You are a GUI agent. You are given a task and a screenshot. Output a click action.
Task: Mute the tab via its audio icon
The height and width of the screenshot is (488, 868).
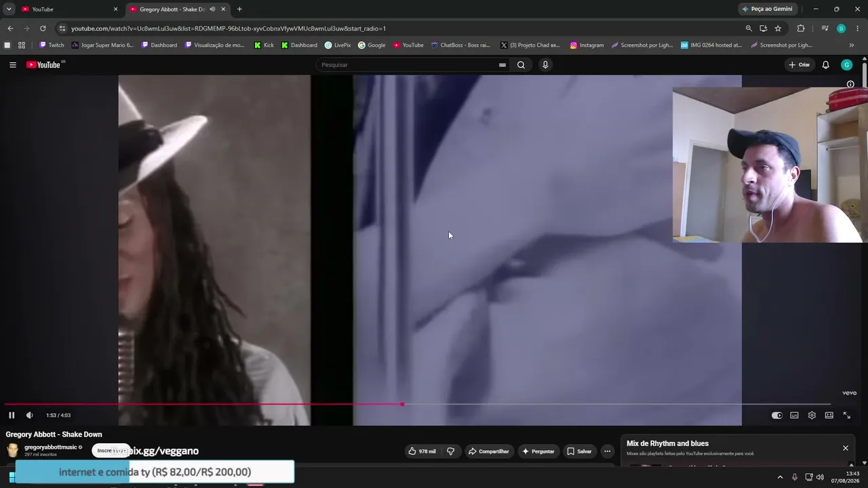(212, 9)
